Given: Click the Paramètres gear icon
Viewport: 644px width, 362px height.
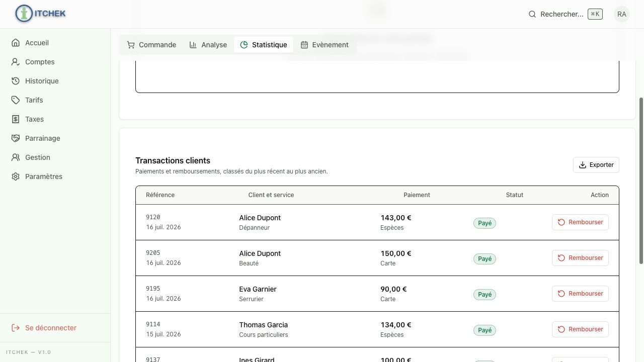Looking at the screenshot, I should click(x=16, y=176).
